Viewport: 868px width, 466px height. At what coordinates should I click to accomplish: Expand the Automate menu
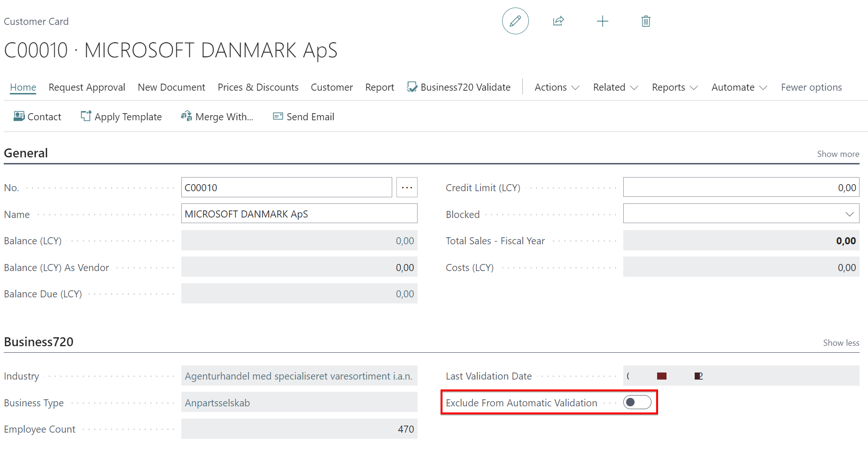click(739, 87)
